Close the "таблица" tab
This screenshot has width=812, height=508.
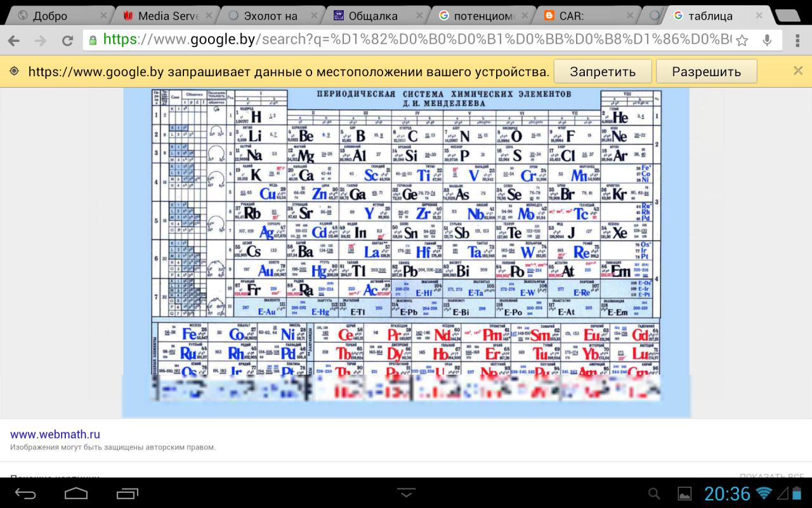(x=759, y=16)
